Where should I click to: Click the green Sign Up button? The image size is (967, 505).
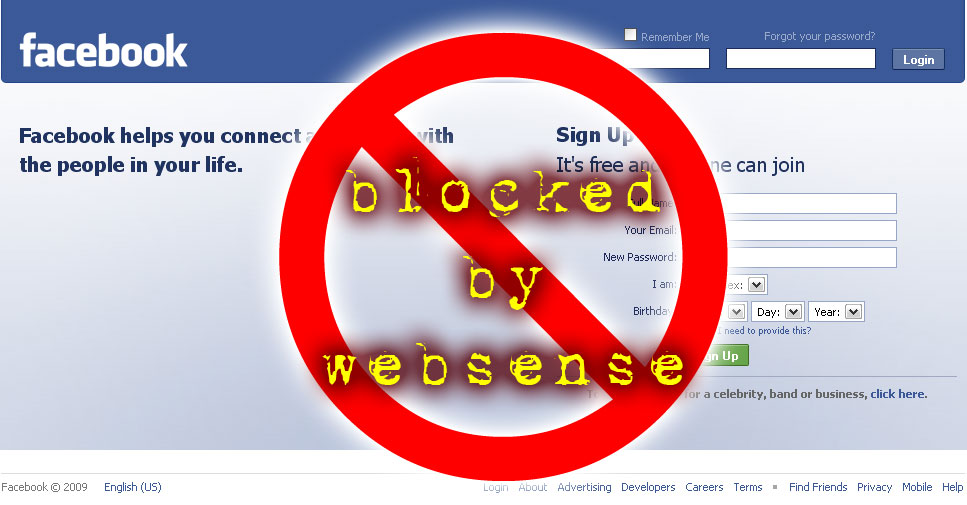(x=724, y=356)
